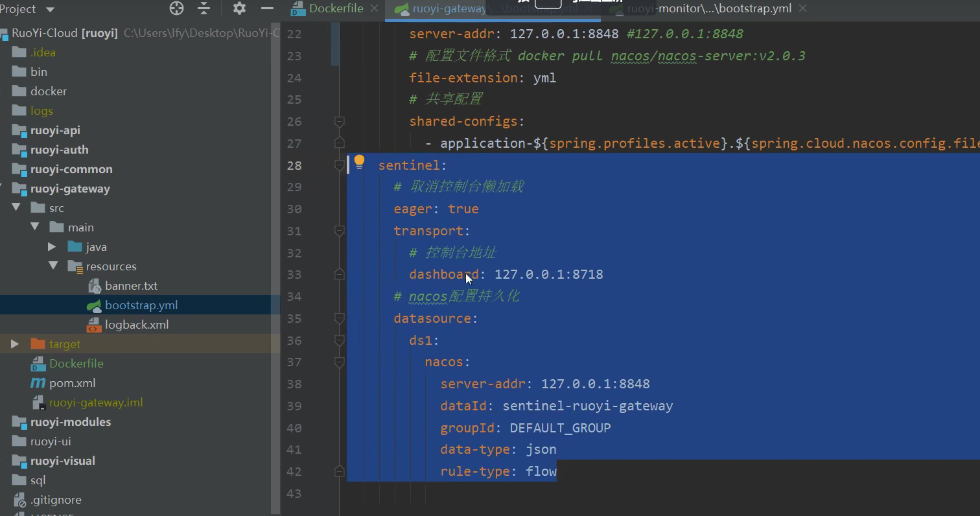Select the ruoyi-modules module
This screenshot has height=516, width=980.
pyautogui.click(x=71, y=422)
